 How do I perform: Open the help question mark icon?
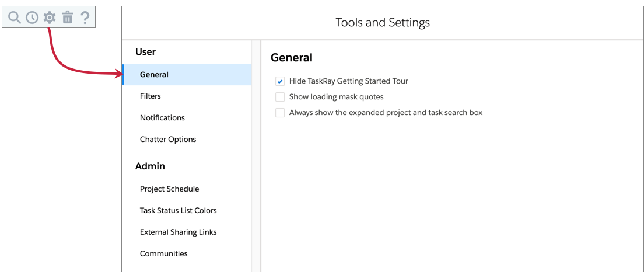(x=85, y=18)
